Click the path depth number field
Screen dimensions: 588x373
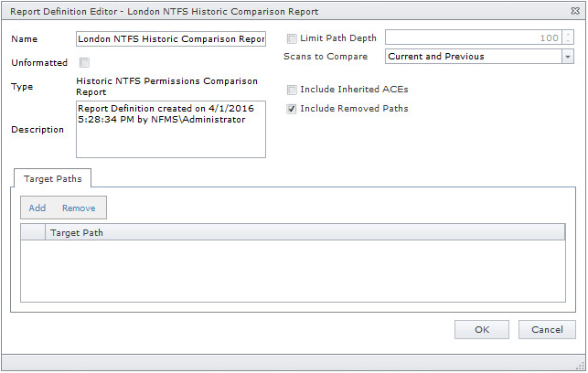tap(473, 38)
